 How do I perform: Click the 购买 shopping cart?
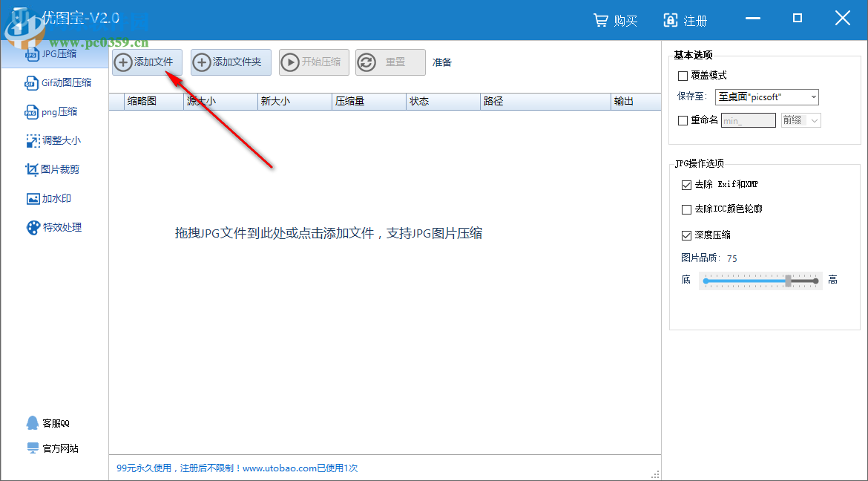pos(616,21)
